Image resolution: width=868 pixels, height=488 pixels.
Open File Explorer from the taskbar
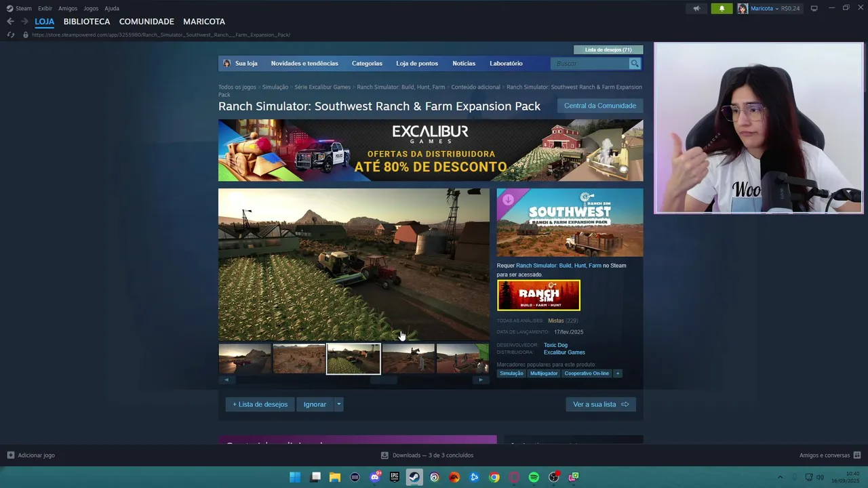pyautogui.click(x=335, y=477)
